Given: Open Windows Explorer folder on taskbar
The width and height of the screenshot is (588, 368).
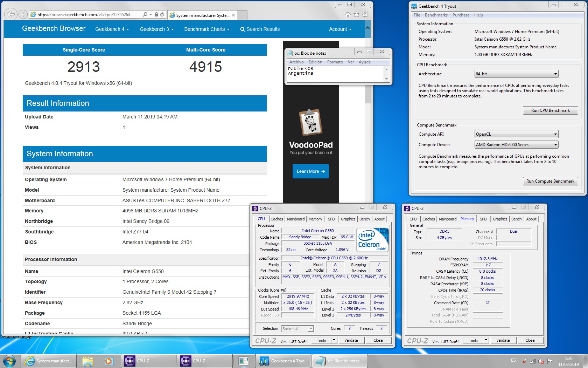Looking at the screenshot, I should [88, 361].
